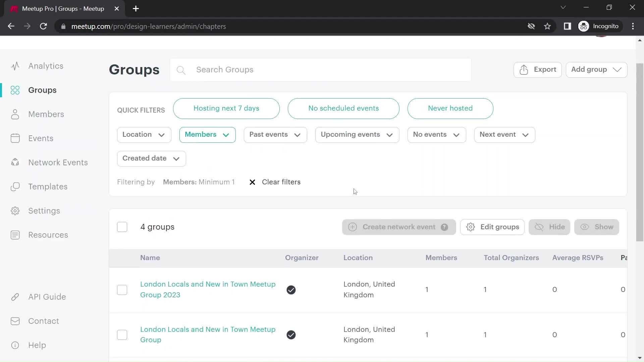The width and height of the screenshot is (644, 362).
Task: Click the crossed-eye icon on Hide button
Action: pyautogui.click(x=539, y=227)
